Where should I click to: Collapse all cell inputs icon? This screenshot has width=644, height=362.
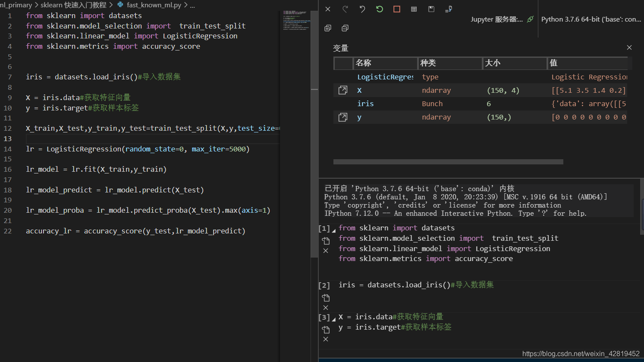pyautogui.click(x=345, y=28)
